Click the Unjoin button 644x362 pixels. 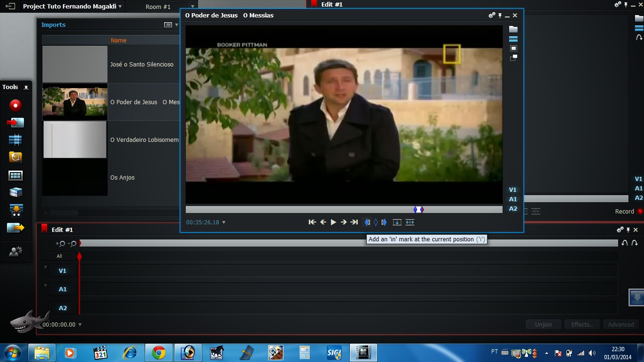pyautogui.click(x=544, y=324)
